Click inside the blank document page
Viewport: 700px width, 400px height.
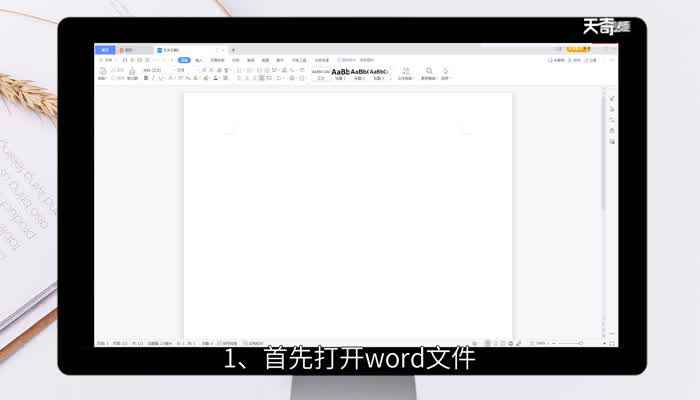(347, 220)
